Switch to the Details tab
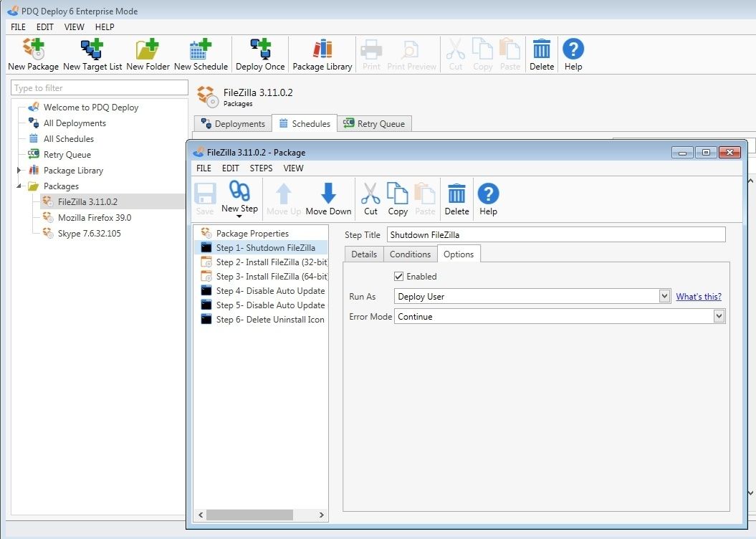The width and height of the screenshot is (756, 539). tap(364, 254)
